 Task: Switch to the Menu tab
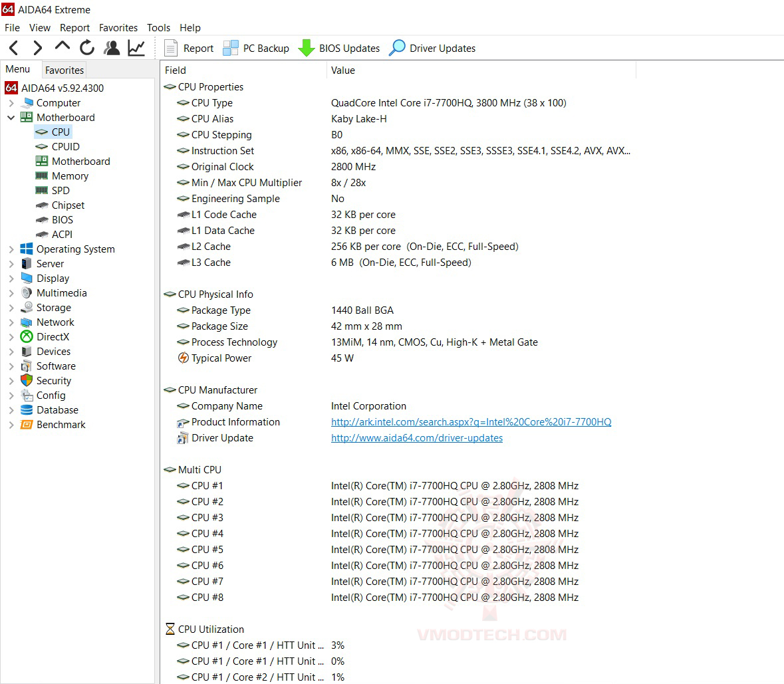18,69
